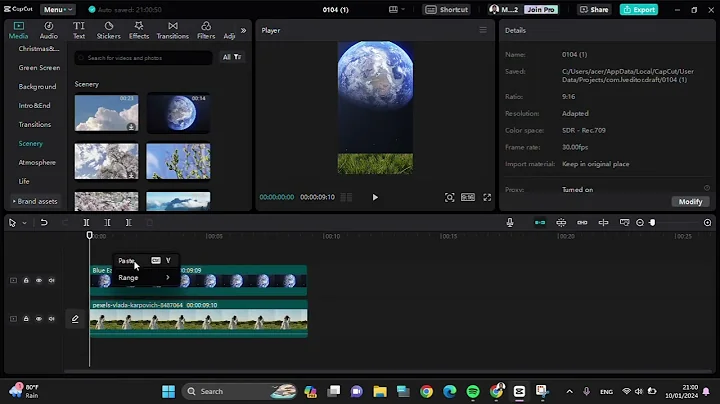Open the Text tab
Screen dimensions: 720x404
click(x=79, y=30)
